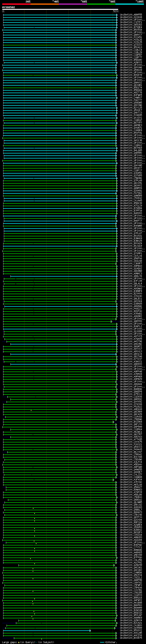Open hit UniRef100_B5X5S8

tap(131, 30)
